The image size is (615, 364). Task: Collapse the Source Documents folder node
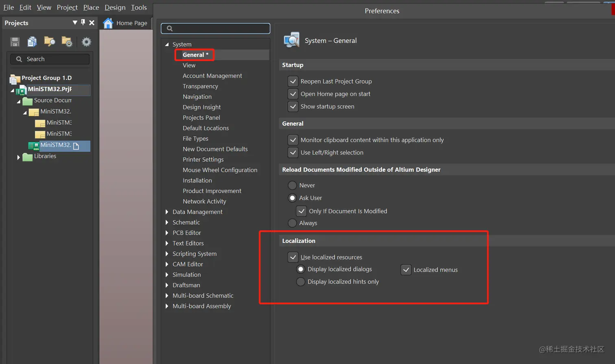coord(19,101)
